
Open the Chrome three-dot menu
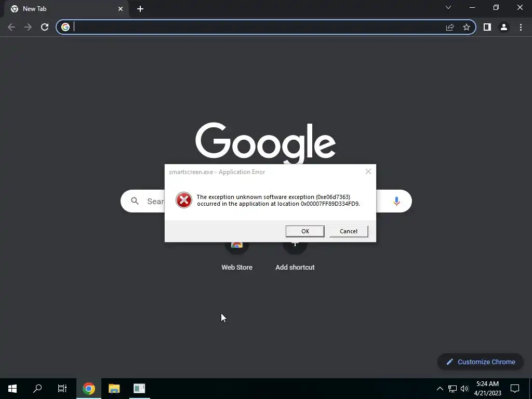pyautogui.click(x=521, y=27)
